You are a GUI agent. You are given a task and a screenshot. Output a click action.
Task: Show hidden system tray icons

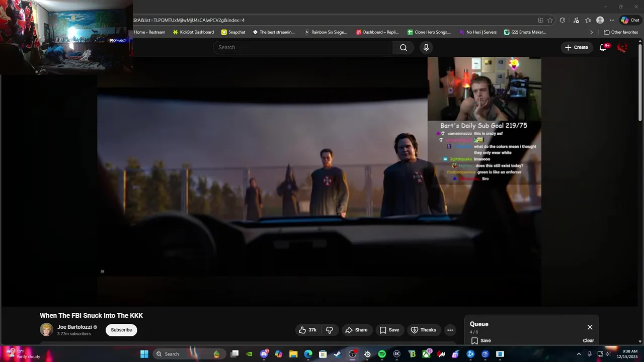(x=579, y=354)
